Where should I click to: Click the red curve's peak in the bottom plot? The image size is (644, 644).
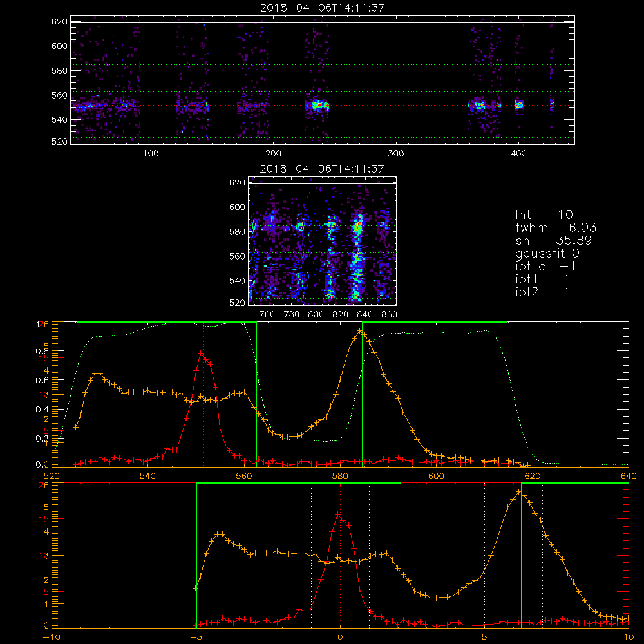coord(337,514)
